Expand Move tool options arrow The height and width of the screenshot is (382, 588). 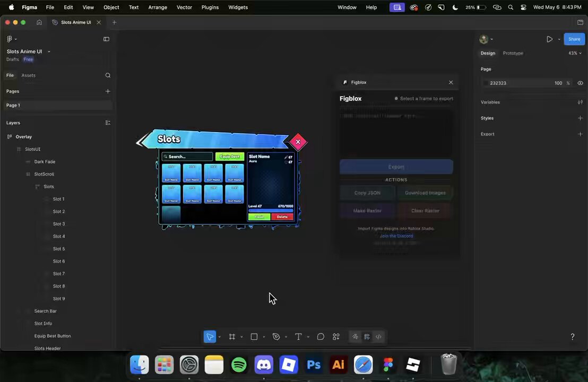tap(219, 337)
